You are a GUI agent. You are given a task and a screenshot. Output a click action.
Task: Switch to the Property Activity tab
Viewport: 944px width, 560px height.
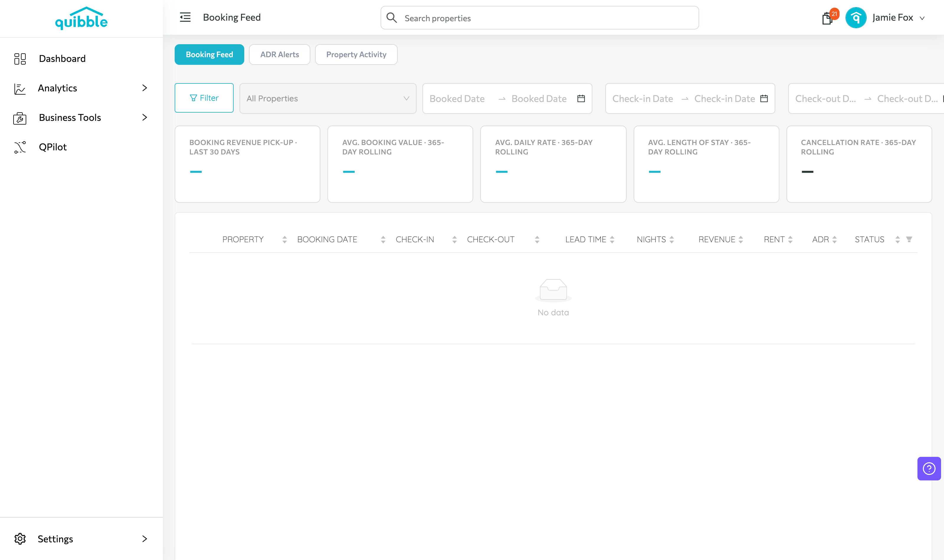click(x=356, y=54)
